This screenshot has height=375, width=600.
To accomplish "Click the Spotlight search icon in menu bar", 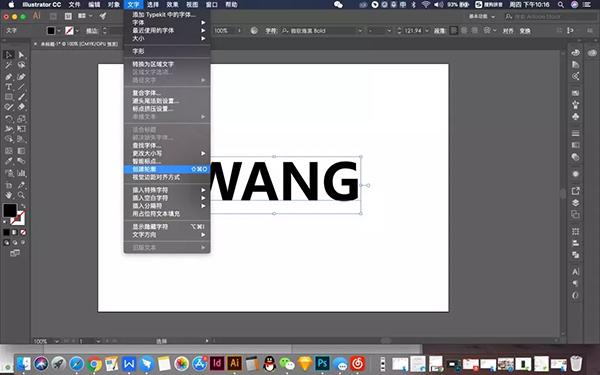I will coord(561,5).
